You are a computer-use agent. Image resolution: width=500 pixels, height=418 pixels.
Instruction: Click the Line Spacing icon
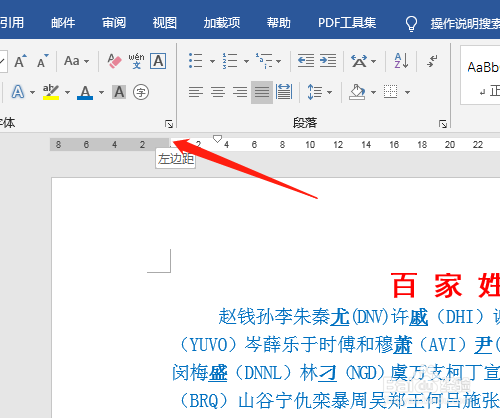[314, 92]
